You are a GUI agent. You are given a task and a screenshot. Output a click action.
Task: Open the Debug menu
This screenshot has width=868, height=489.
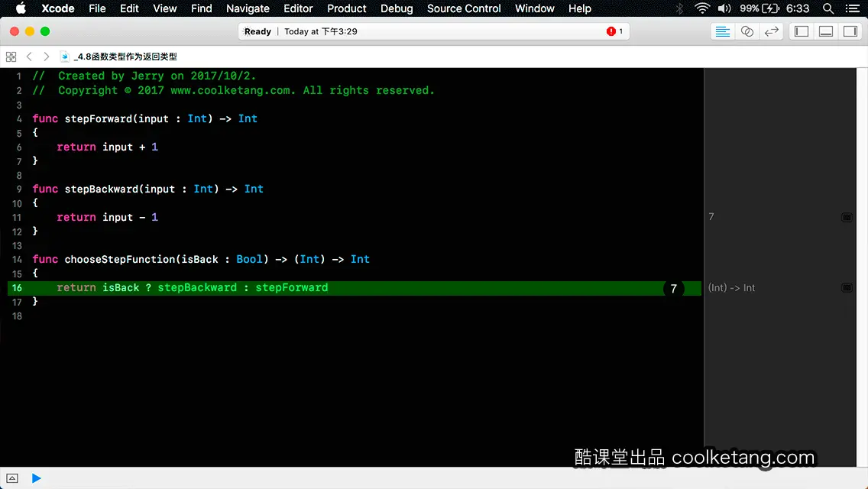click(x=397, y=8)
